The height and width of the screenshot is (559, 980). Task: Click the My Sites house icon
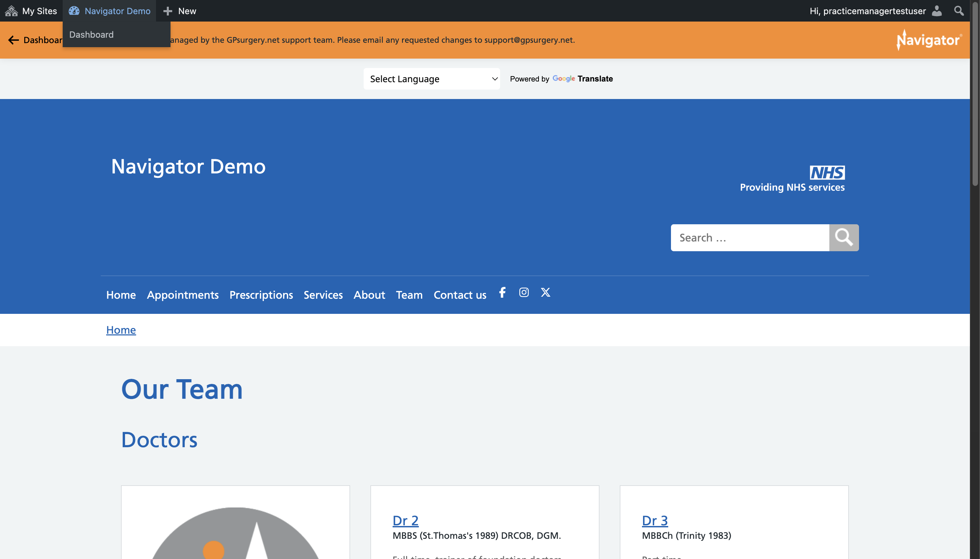[11, 11]
